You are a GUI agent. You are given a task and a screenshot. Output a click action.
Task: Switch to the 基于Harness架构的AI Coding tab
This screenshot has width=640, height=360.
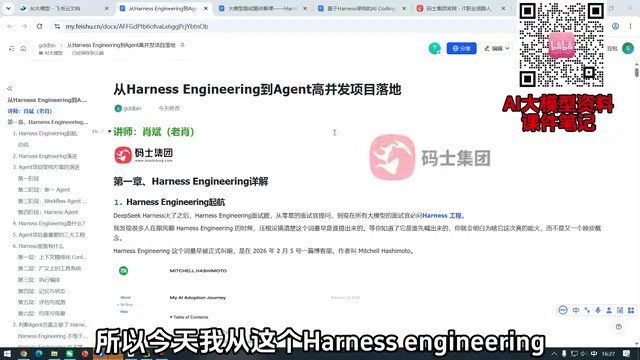pyautogui.click(x=362, y=8)
